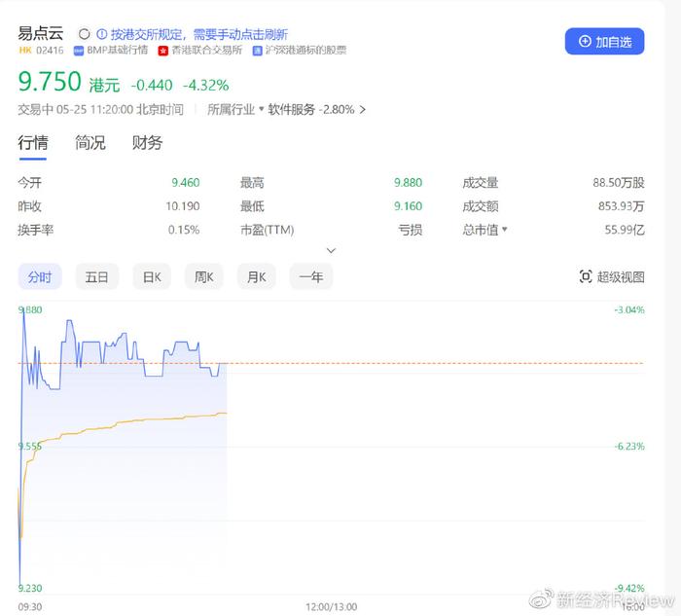The width and height of the screenshot is (681, 616).
Task: Click the refresh circle icon next to 易点云
Action: [x=85, y=34]
